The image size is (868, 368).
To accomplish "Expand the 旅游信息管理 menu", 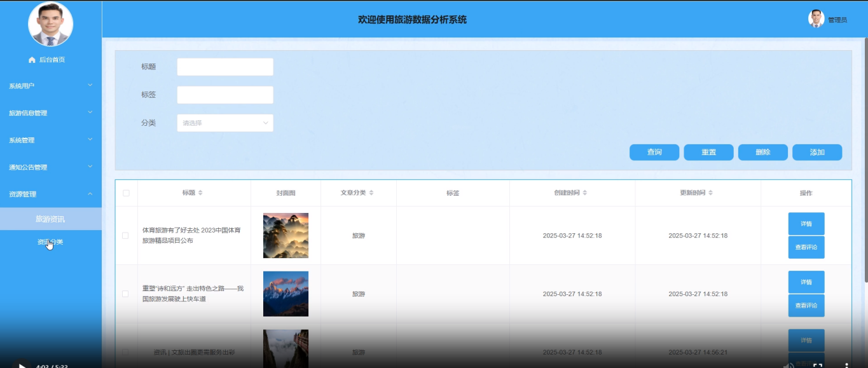I will pos(51,113).
